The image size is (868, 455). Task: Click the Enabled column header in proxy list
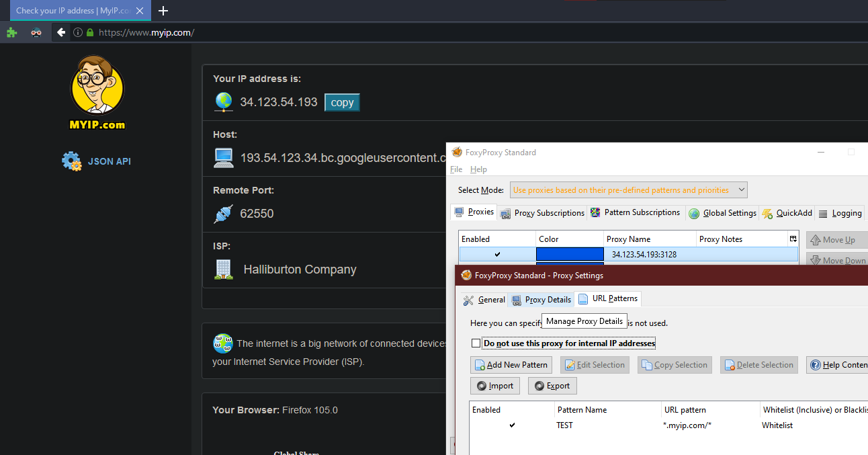coord(497,239)
